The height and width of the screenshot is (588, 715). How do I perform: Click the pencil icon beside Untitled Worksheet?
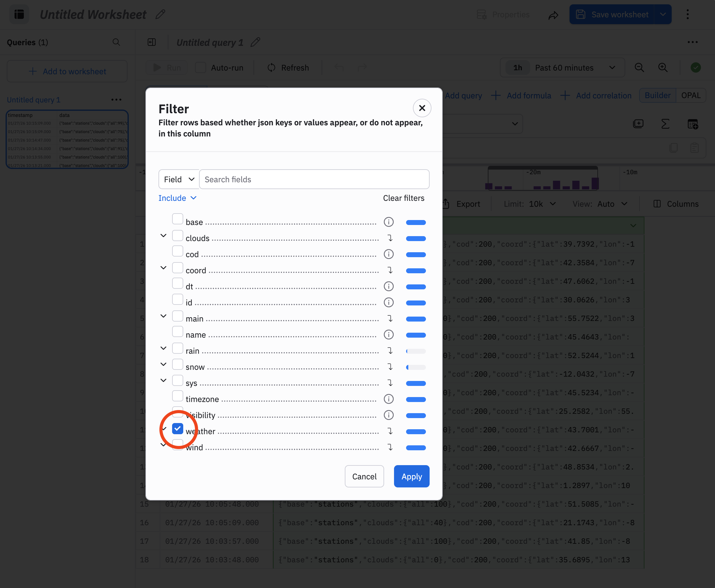[x=160, y=15]
